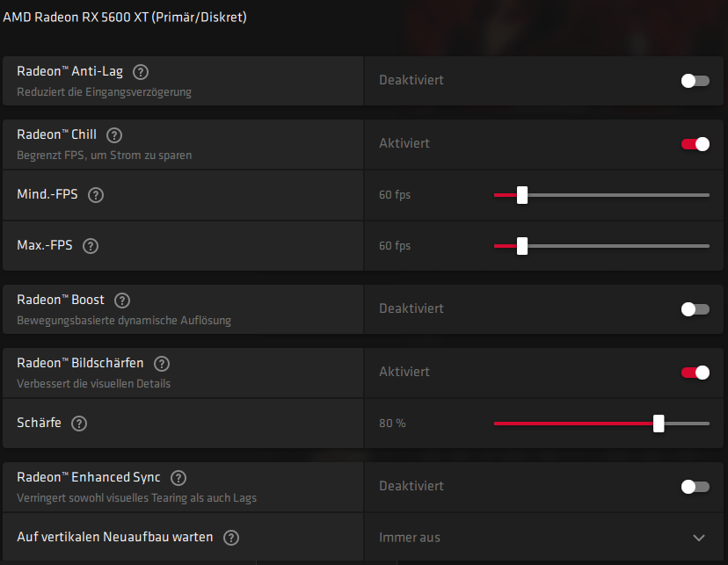Click the Mind.-FPS slider handle

click(522, 195)
